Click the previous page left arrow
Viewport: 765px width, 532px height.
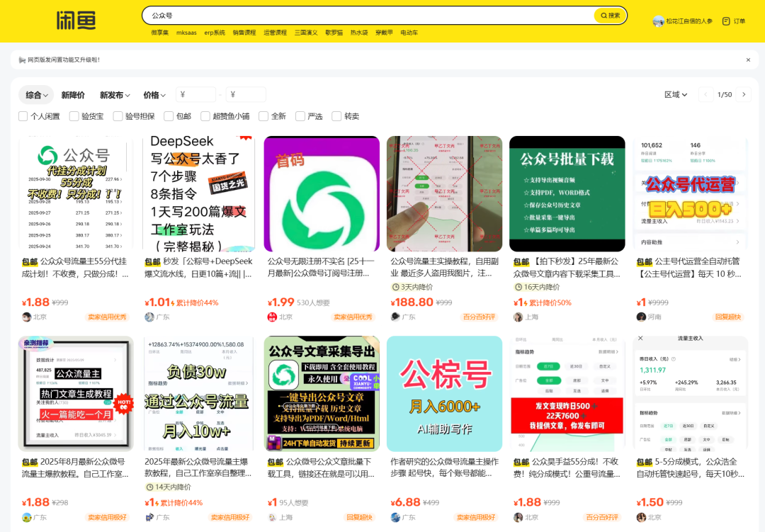tap(705, 94)
